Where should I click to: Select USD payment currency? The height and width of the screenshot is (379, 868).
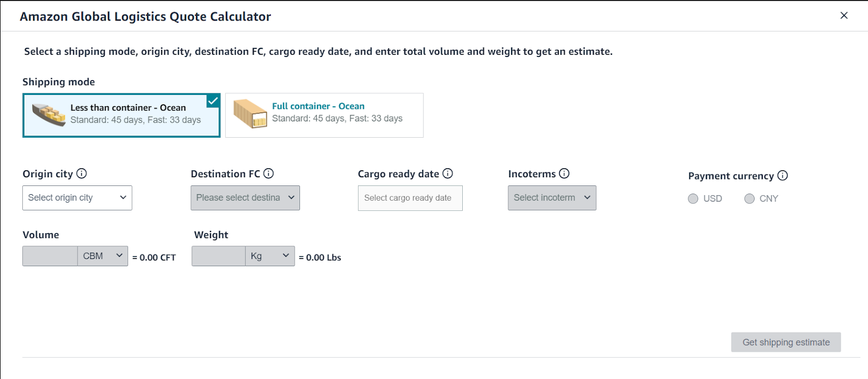coord(693,198)
